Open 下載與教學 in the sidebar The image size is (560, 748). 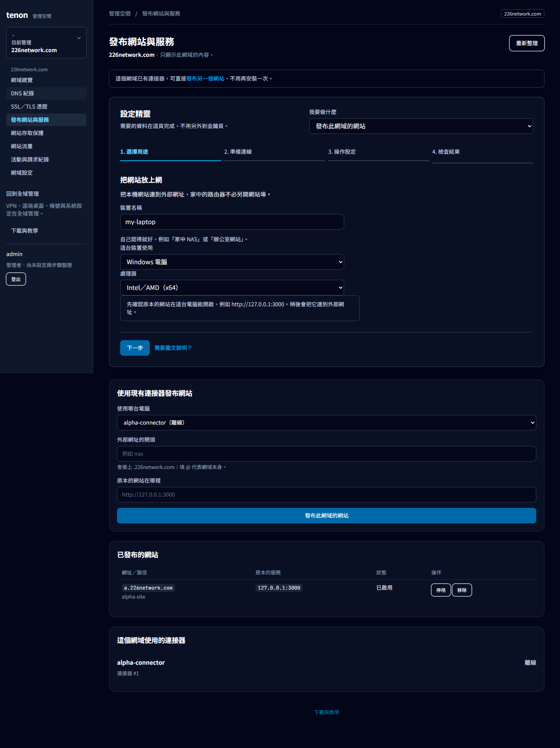coord(46,231)
